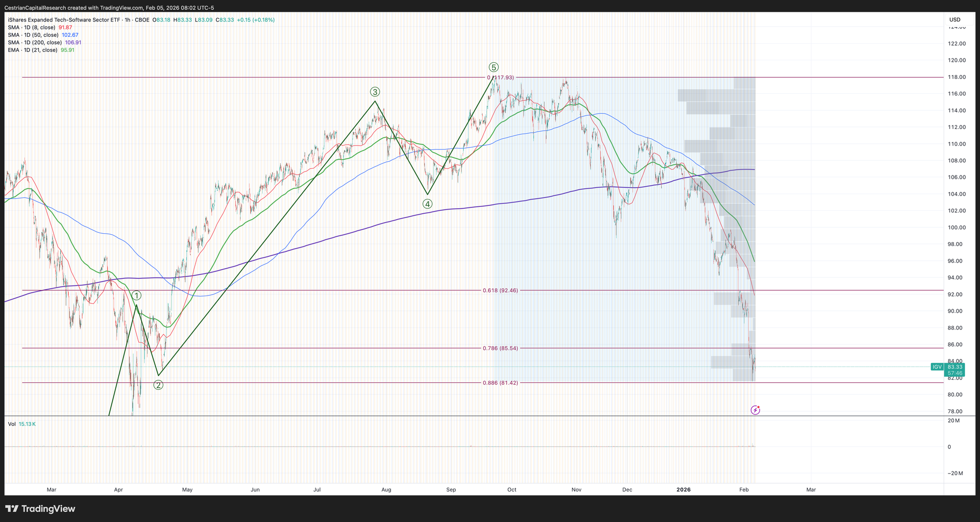Viewport: 980px width, 522px height.
Task: Select the circled wave 1 label
Action: click(x=137, y=295)
